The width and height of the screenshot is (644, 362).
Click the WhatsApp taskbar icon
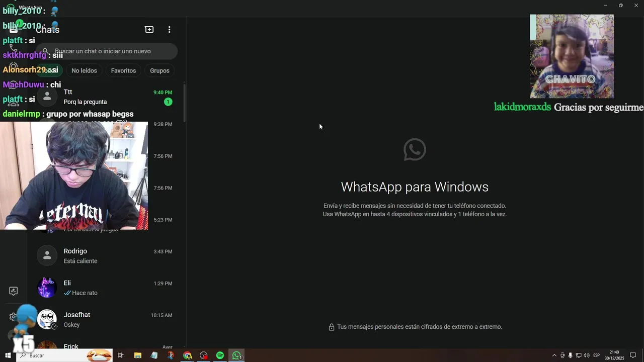coord(236,355)
